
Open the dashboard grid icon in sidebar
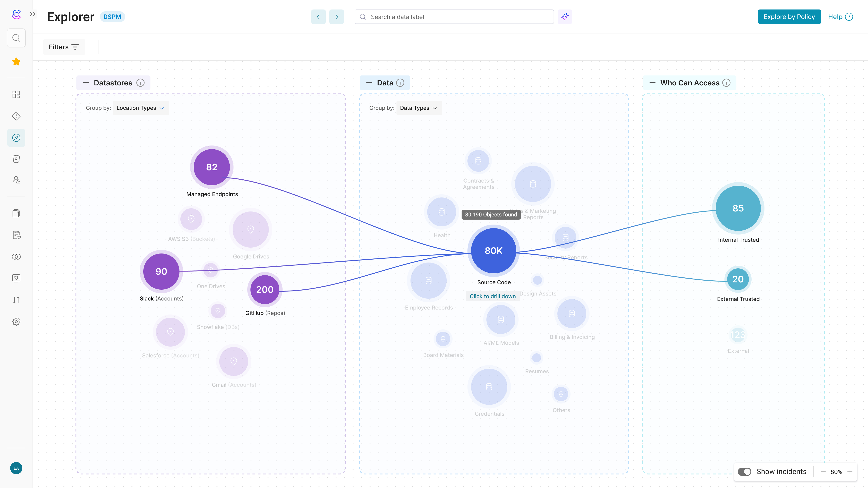pyautogui.click(x=16, y=95)
